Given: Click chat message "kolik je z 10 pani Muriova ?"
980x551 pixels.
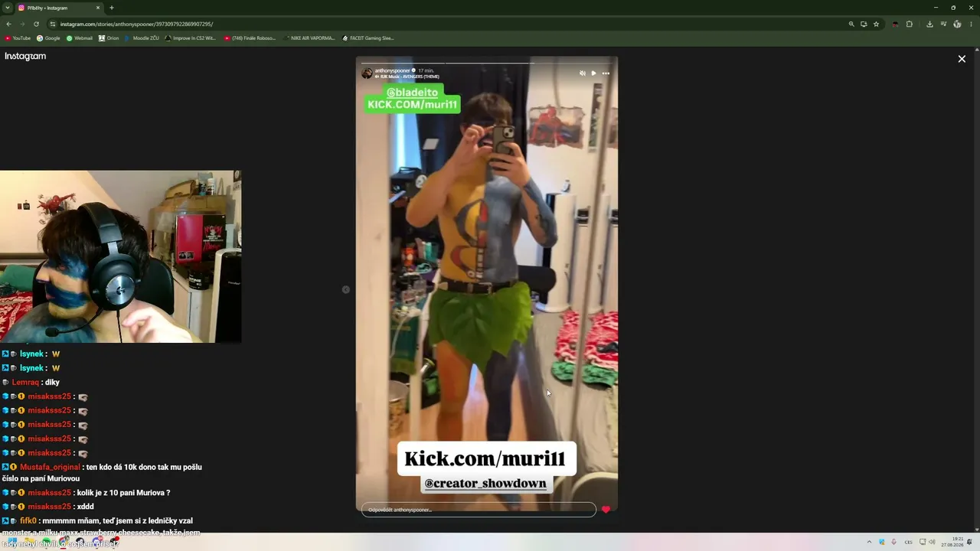Looking at the screenshot, I should point(123,493).
